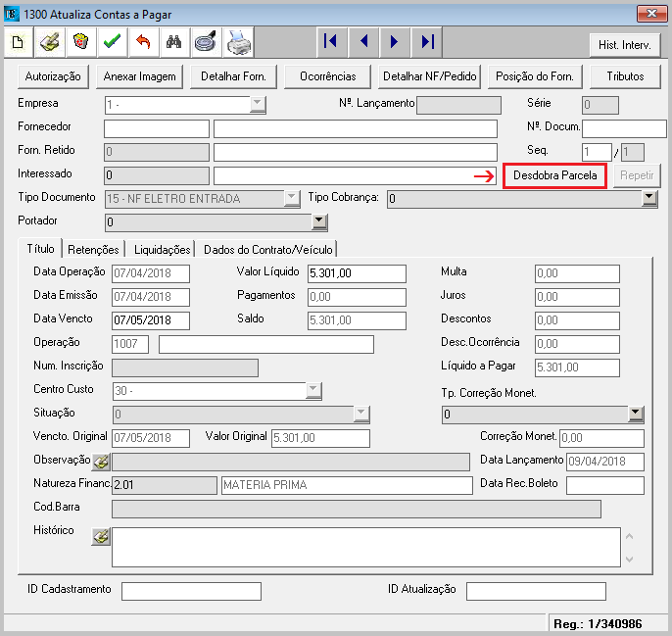Click Detalhar NF/Pedido button
The width and height of the screenshot is (672, 636).
tap(429, 76)
